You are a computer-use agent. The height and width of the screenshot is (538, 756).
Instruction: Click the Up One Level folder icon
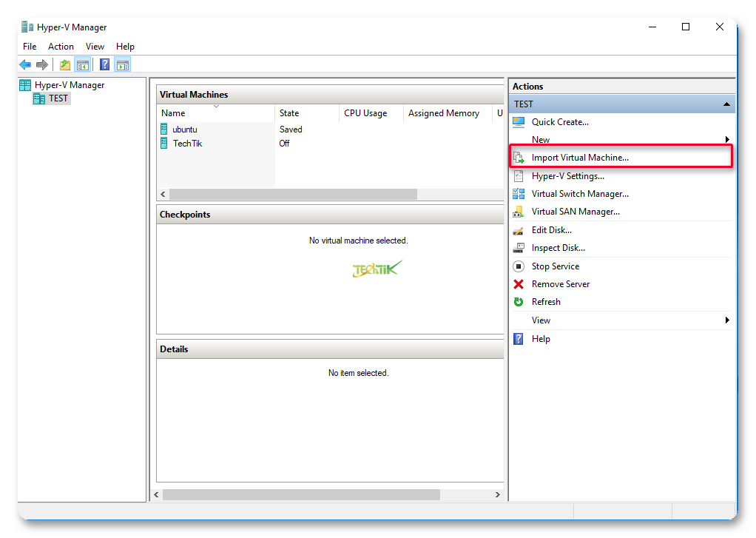click(65, 65)
